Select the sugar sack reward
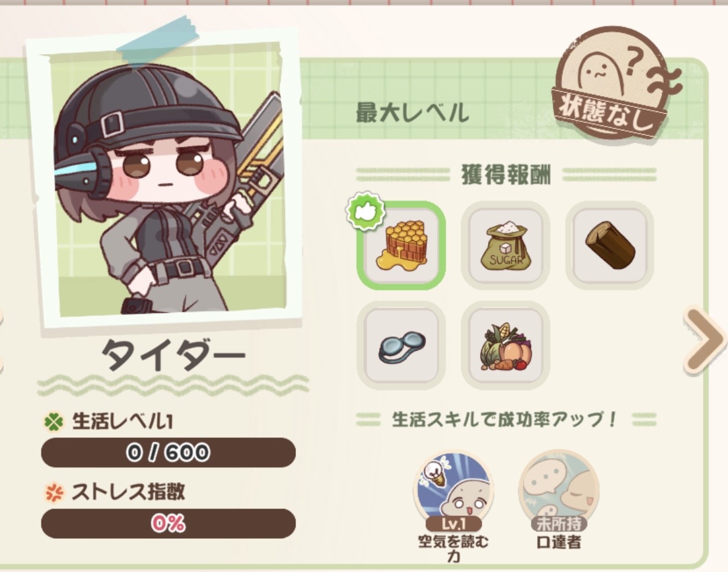Viewport: 728px width, 572px height. click(x=506, y=245)
